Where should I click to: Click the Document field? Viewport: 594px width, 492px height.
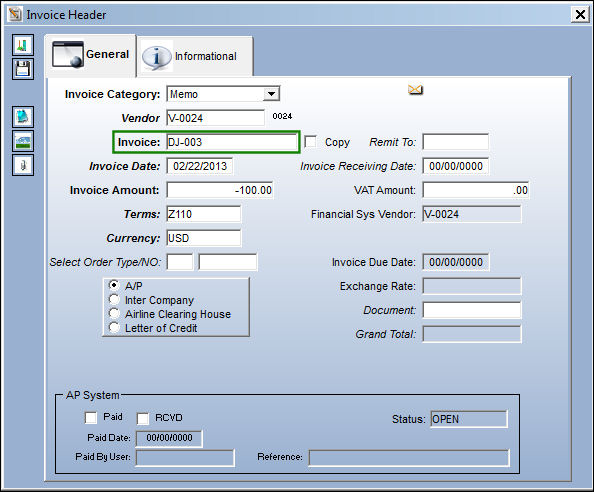pyautogui.click(x=472, y=310)
